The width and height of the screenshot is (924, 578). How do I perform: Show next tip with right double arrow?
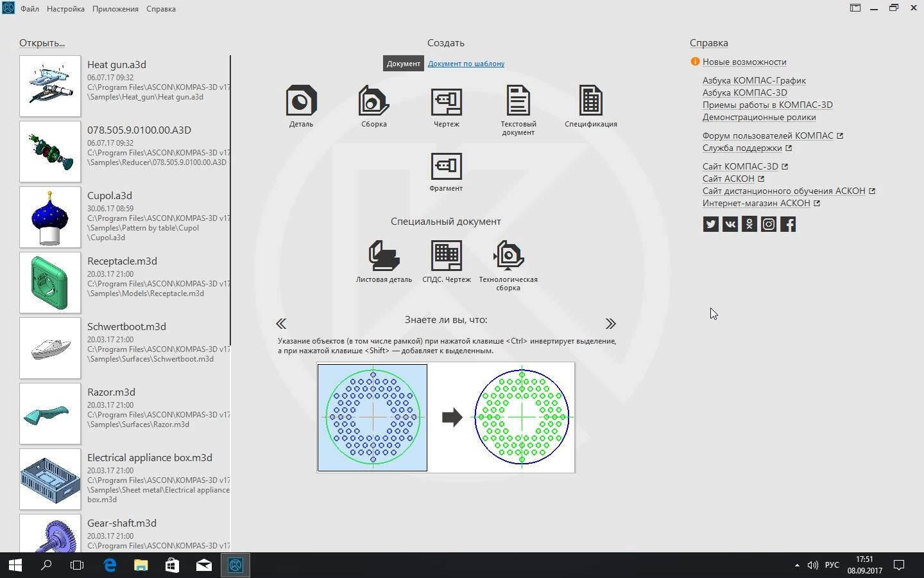610,324
